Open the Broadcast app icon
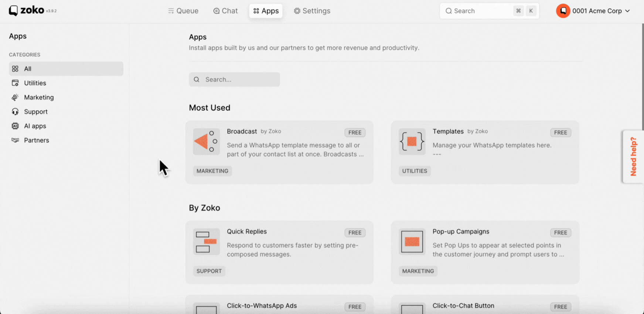Image resolution: width=644 pixels, height=314 pixels. pyautogui.click(x=206, y=141)
